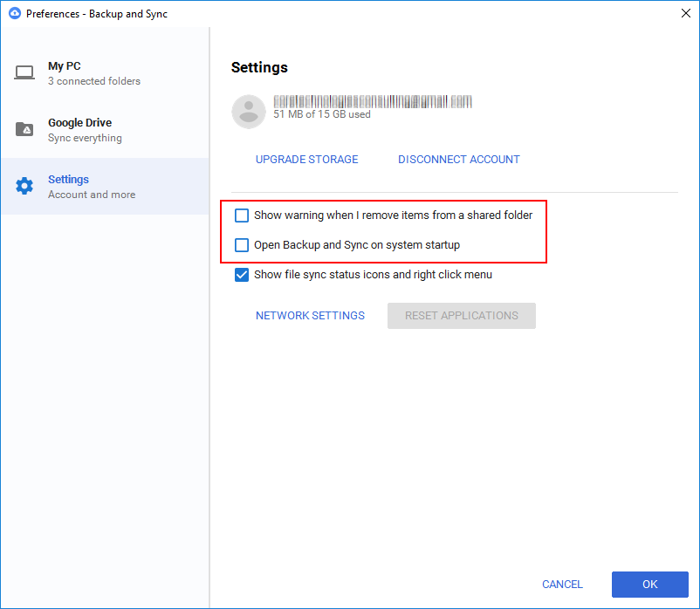Click CANCEL to discard changes
This screenshot has width=700, height=609.
[x=562, y=584]
